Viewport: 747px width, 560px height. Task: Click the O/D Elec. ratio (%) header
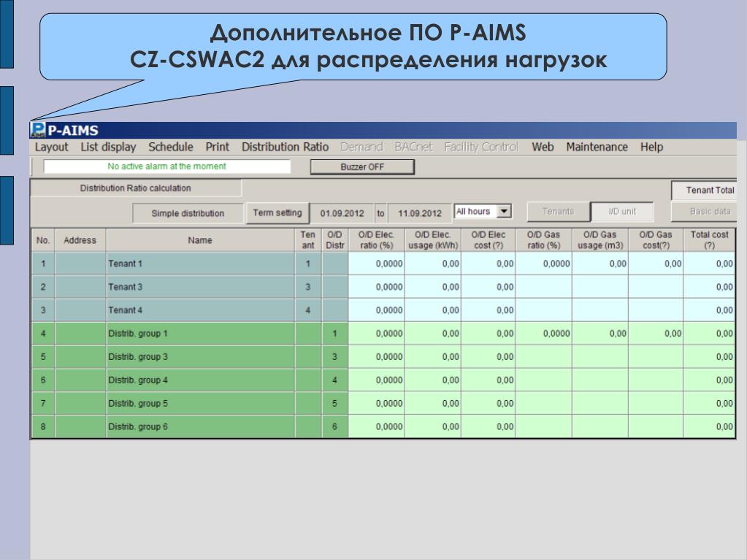[x=376, y=240]
